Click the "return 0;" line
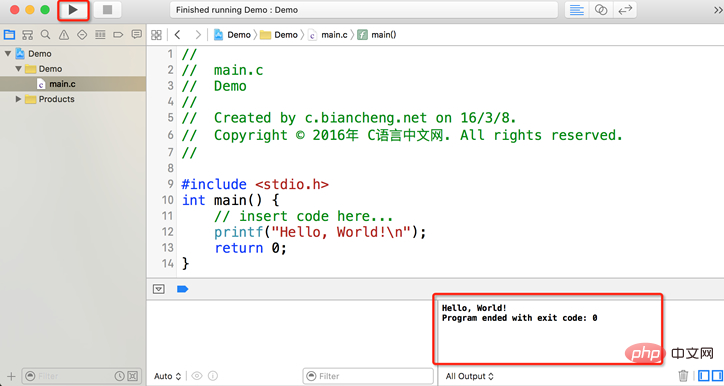Image resolution: width=724 pixels, height=386 pixels. (x=250, y=248)
